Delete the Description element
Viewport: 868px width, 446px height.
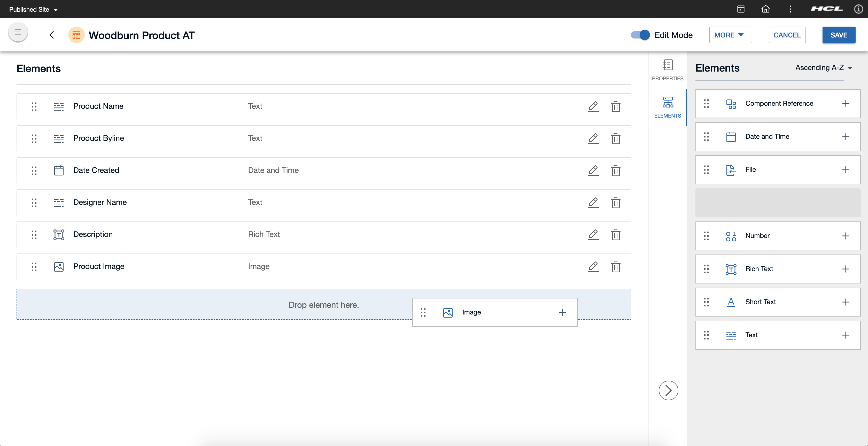tap(616, 235)
